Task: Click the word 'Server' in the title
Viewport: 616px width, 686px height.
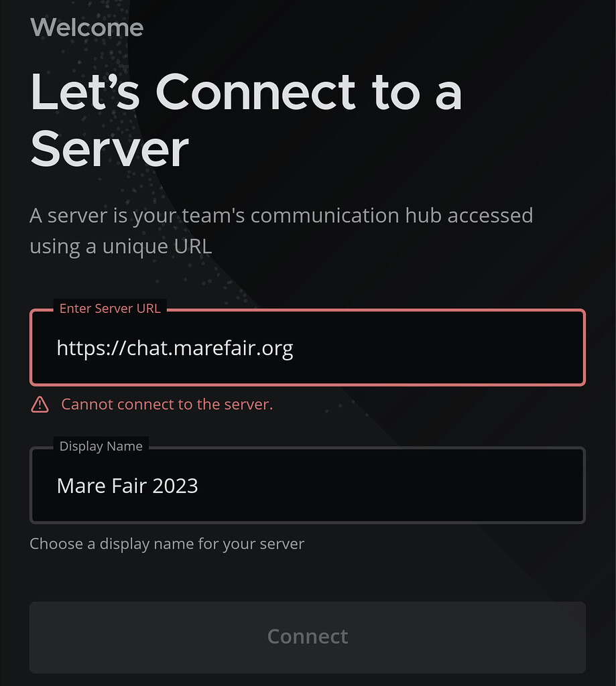Action: [x=109, y=149]
